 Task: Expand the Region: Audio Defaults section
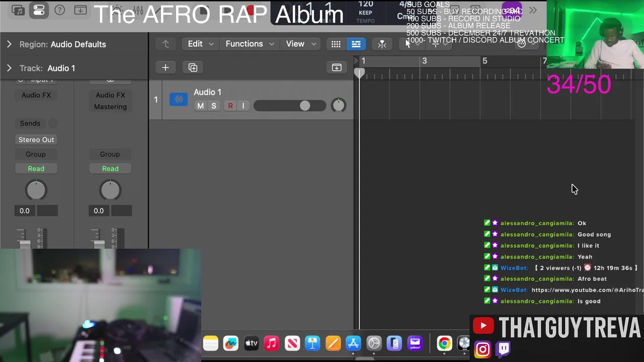point(9,44)
